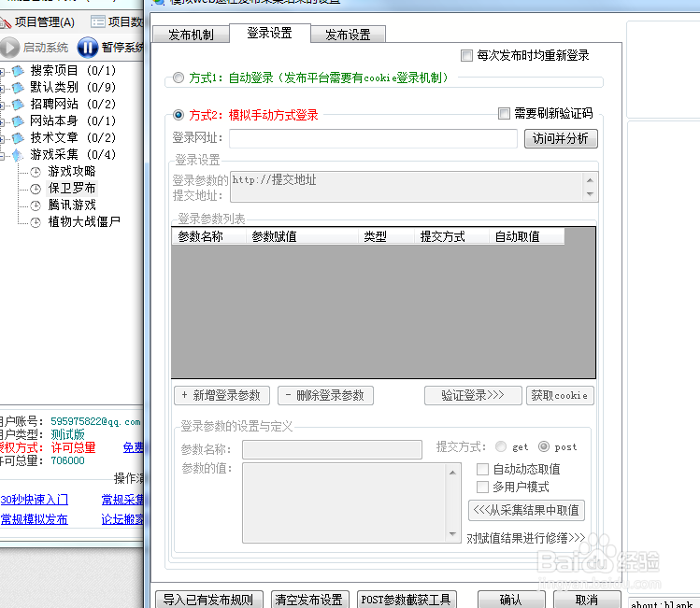Click the 删除登录参数 button

[325, 395]
